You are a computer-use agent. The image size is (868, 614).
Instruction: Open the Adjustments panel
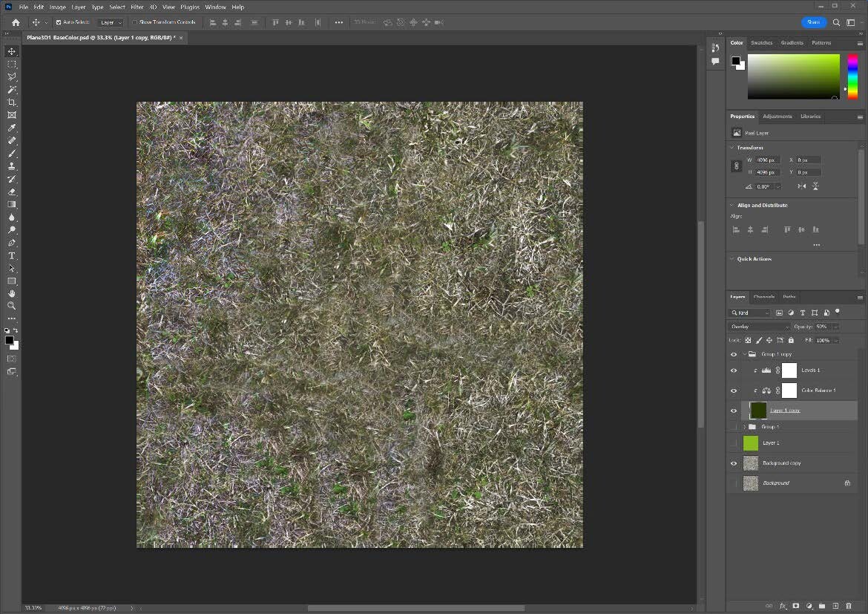(777, 116)
